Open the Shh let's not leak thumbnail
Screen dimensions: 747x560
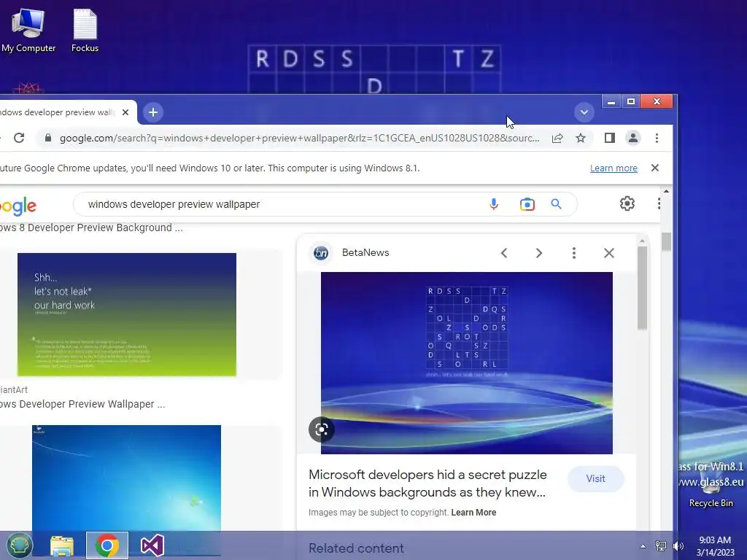pos(127,314)
